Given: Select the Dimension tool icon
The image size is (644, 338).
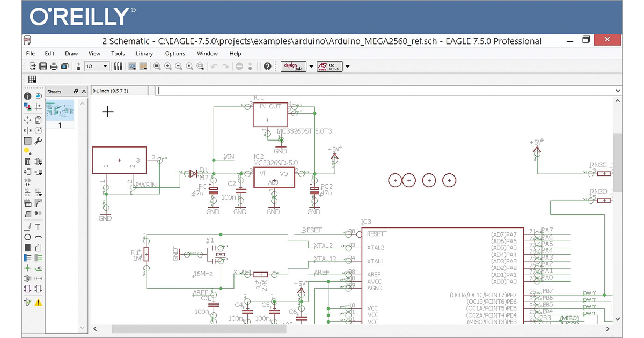Looking at the screenshot, I should [38, 278].
